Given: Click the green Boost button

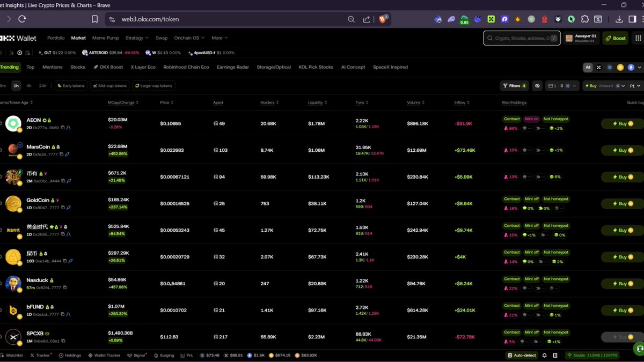Looking at the screenshot, I should pos(615,38).
